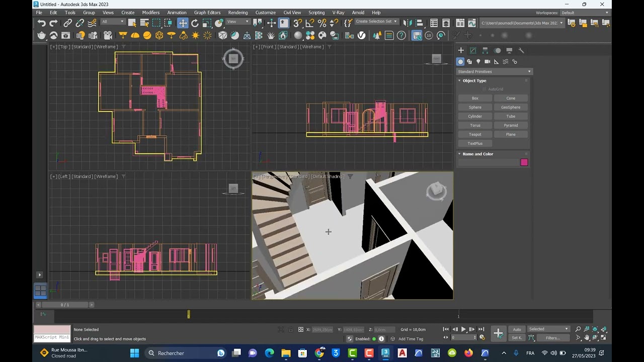Click the TextPlus button
This screenshot has width=644, height=362.
(475, 143)
